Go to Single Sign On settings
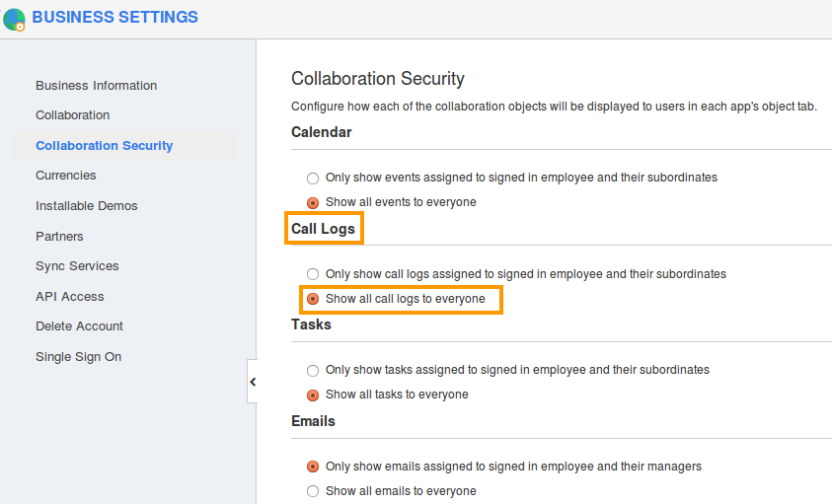Viewport: 832px width, 504px height. pyautogui.click(x=78, y=357)
